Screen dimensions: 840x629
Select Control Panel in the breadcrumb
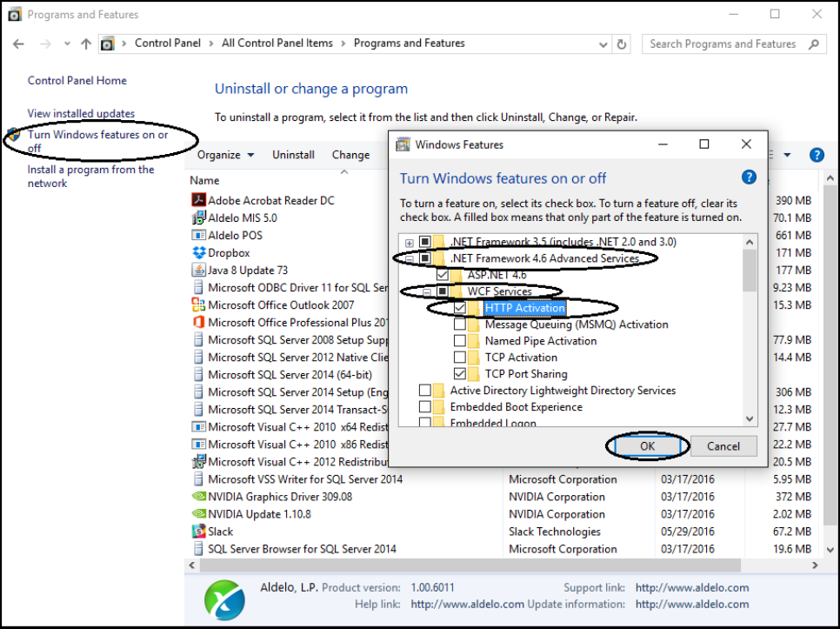(x=168, y=43)
